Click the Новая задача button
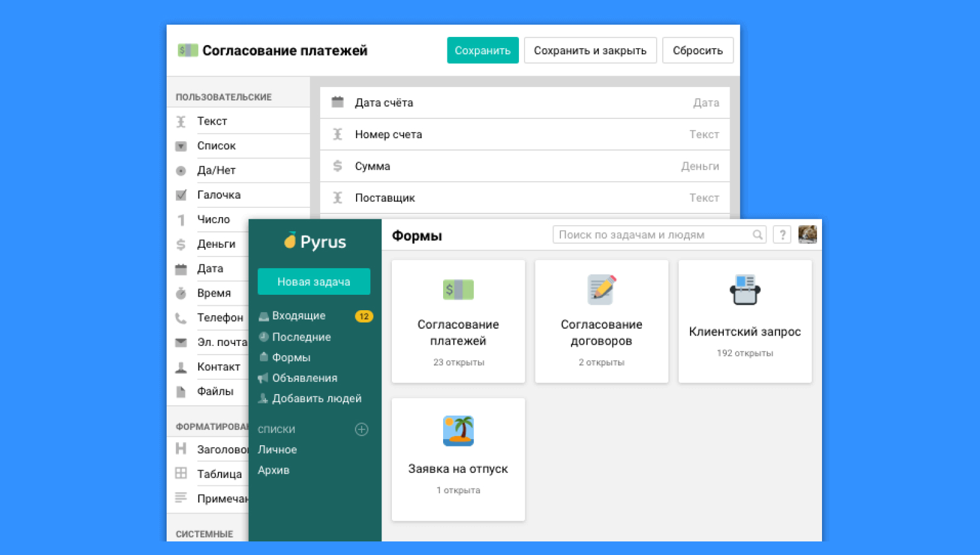 (x=314, y=282)
